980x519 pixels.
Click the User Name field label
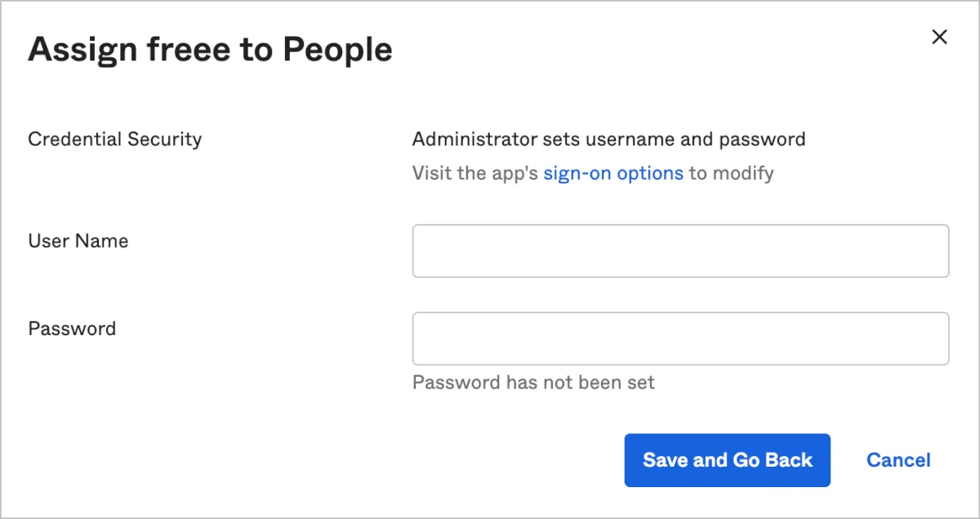tap(78, 241)
